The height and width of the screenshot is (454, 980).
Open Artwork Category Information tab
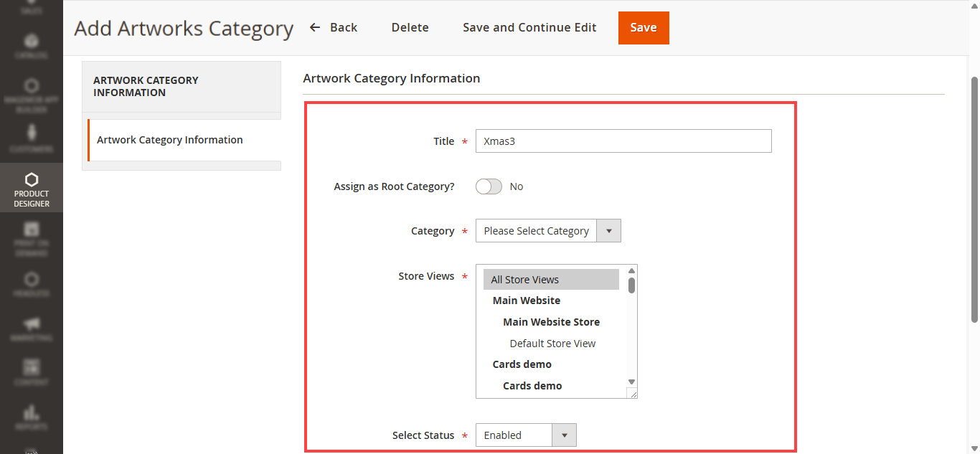pyautogui.click(x=170, y=140)
